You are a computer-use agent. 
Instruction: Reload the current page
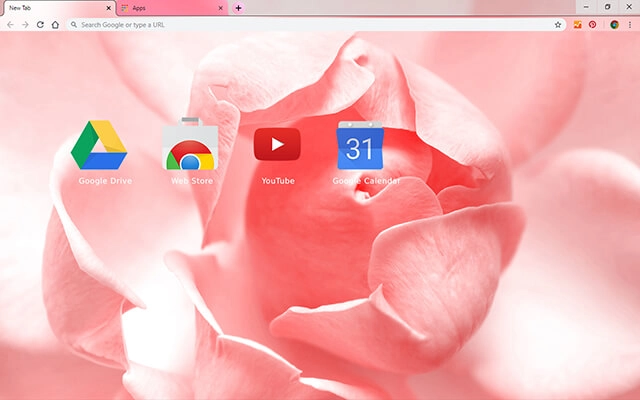tap(40, 25)
